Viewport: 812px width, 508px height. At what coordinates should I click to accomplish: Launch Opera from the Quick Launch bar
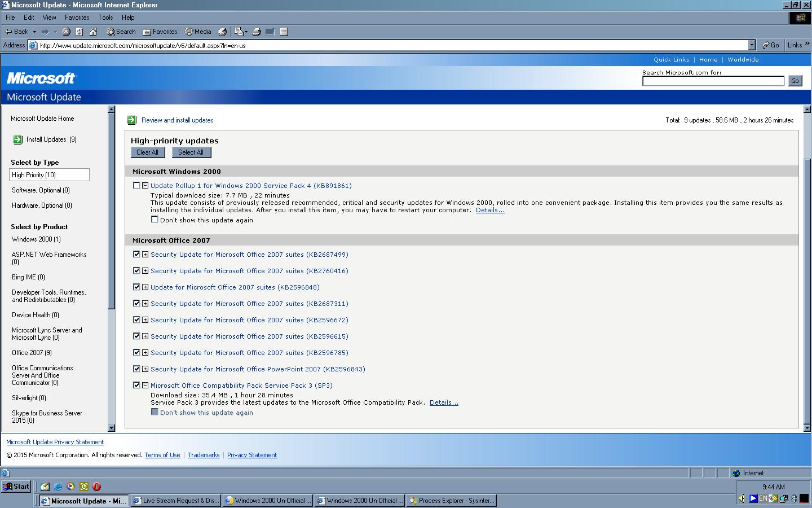(x=96, y=487)
